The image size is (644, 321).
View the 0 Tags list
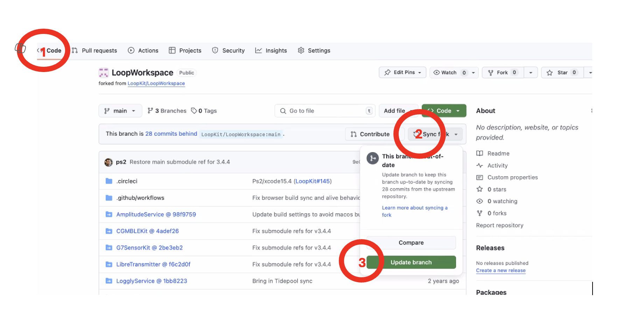click(204, 110)
